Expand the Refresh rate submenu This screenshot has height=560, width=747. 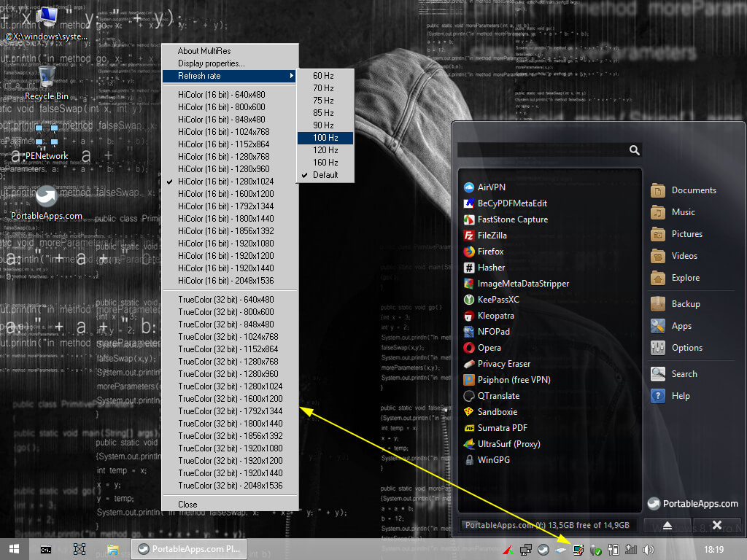[230, 76]
